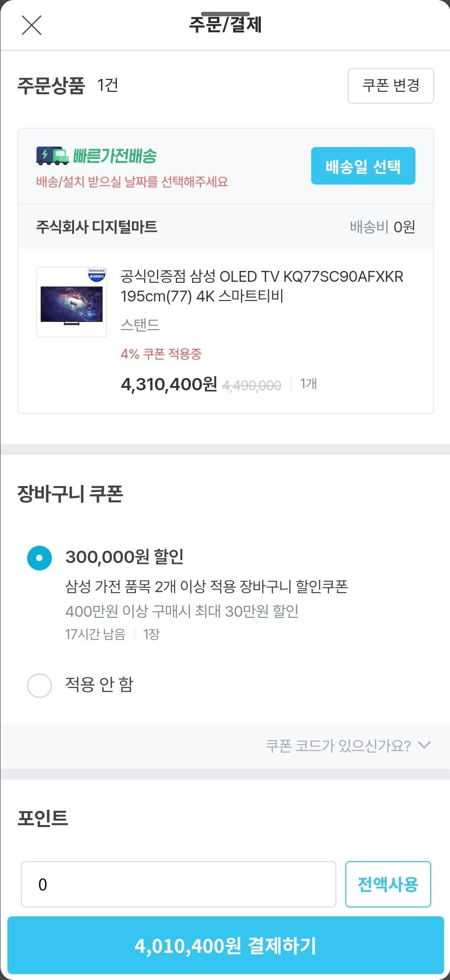The height and width of the screenshot is (980, 450).
Task: Click the '배송일 선택' button
Action: [363, 166]
